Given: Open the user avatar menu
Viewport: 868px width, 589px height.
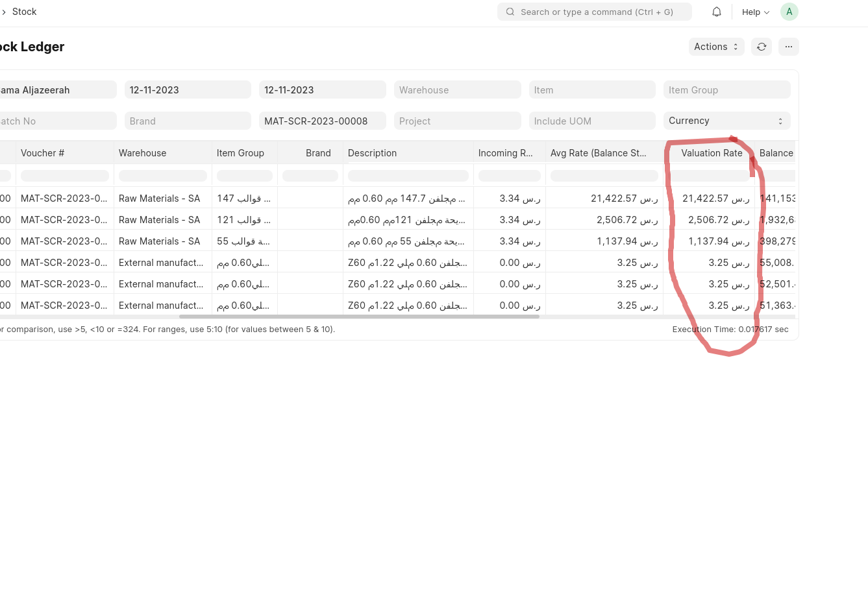Looking at the screenshot, I should point(789,12).
